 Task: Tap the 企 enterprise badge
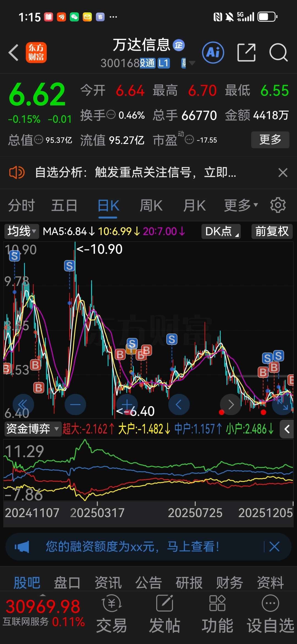click(x=179, y=45)
